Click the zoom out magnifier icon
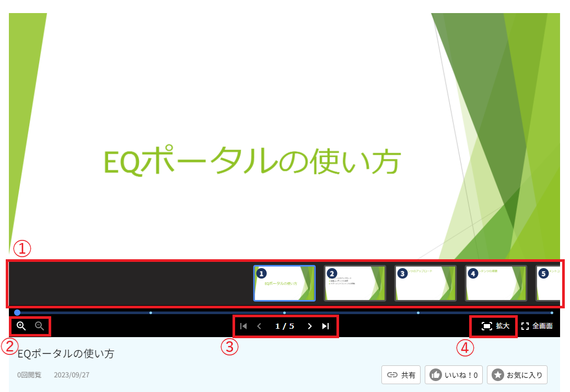 pyautogui.click(x=39, y=326)
